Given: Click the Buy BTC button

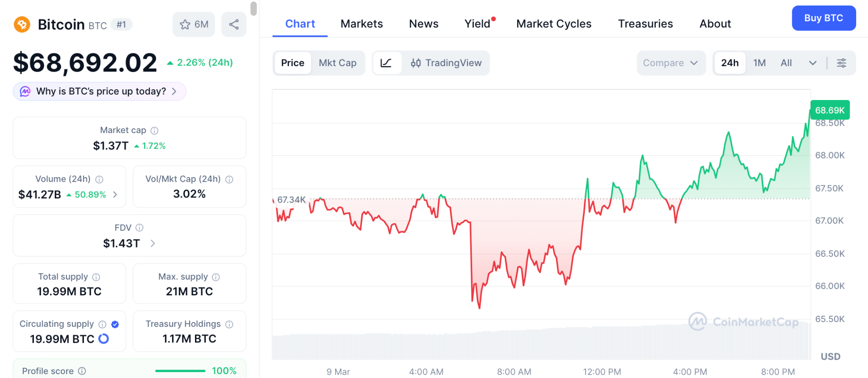Looking at the screenshot, I should click(x=823, y=18).
